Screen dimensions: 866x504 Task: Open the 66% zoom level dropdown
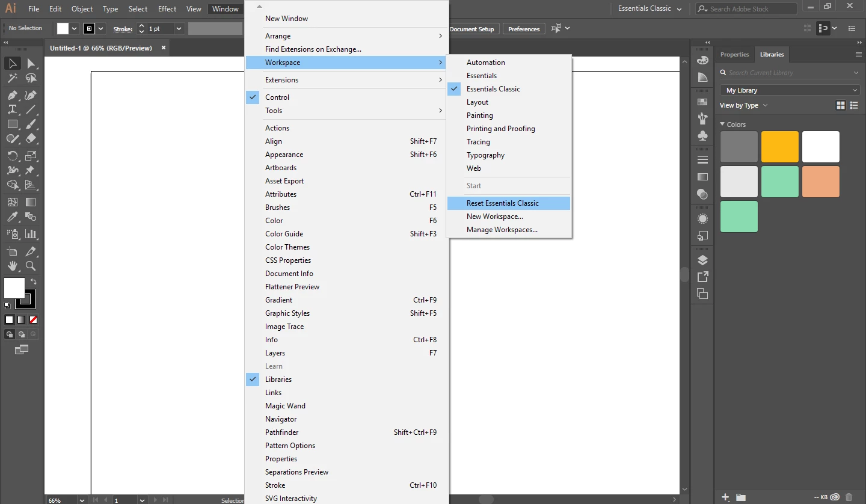coord(82,500)
